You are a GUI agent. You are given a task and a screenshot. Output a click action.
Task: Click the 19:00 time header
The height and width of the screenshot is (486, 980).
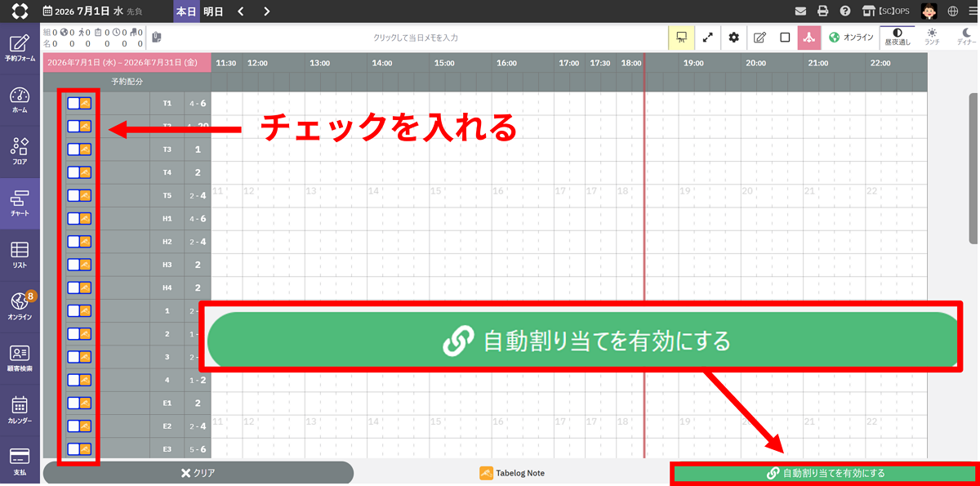pos(693,63)
